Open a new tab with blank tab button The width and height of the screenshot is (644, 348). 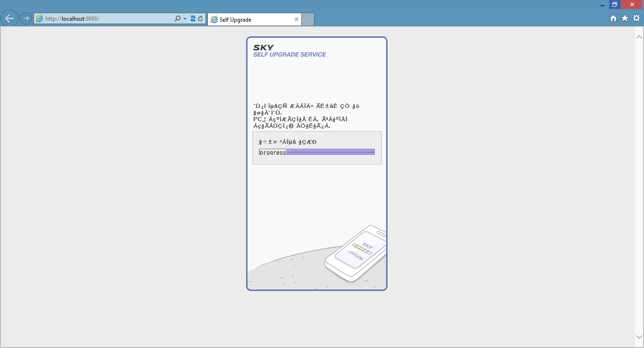[308, 20]
